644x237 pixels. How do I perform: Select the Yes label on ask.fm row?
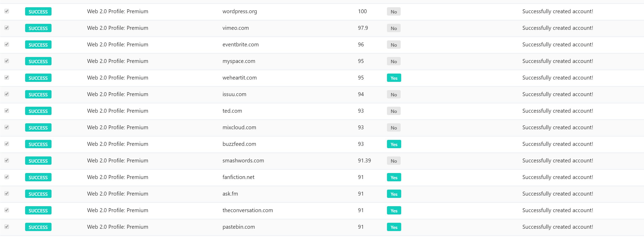coord(394,194)
